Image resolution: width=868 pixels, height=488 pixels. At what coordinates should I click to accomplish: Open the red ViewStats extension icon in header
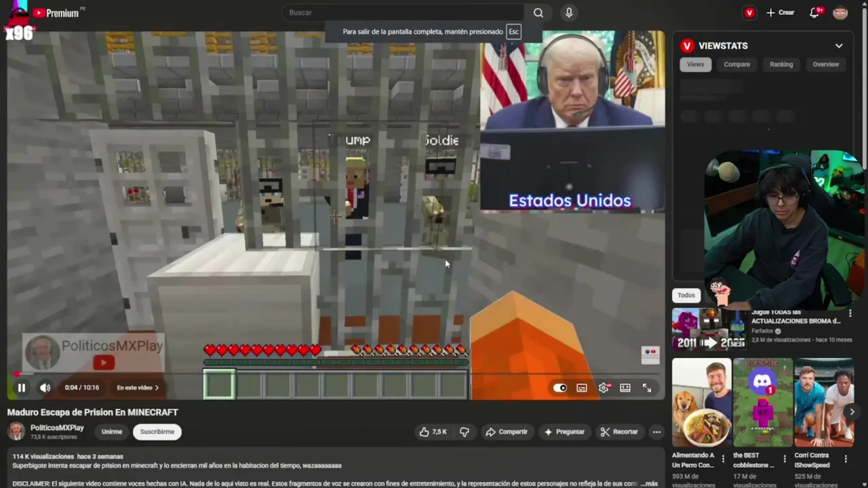click(x=749, y=13)
